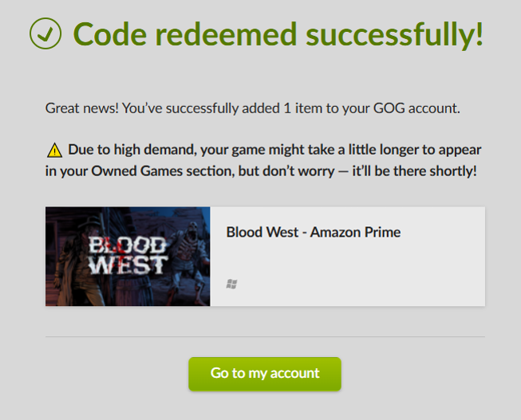The width and height of the screenshot is (521, 420).
Task: Click the green success checkmark icon
Action: [x=45, y=33]
